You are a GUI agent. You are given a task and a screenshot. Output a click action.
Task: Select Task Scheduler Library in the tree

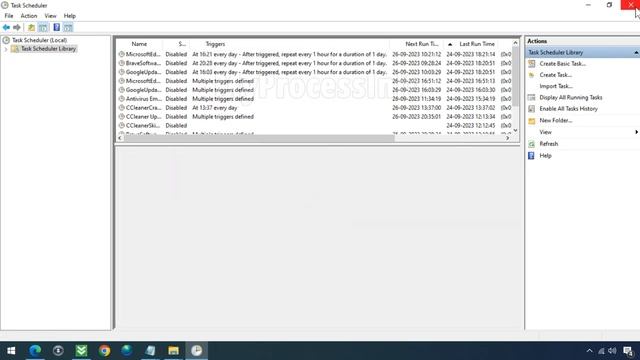coord(48,49)
